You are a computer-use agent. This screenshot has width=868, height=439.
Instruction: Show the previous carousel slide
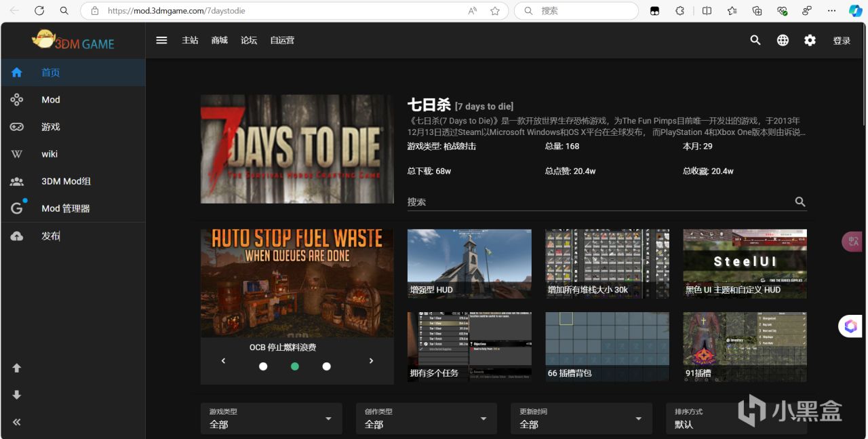tap(223, 361)
